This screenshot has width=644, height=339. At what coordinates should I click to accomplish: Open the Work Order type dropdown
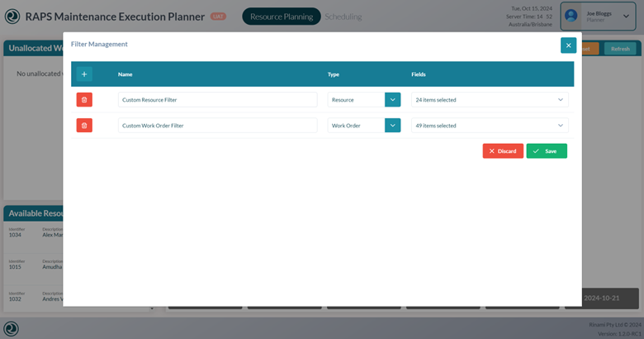[393, 126]
